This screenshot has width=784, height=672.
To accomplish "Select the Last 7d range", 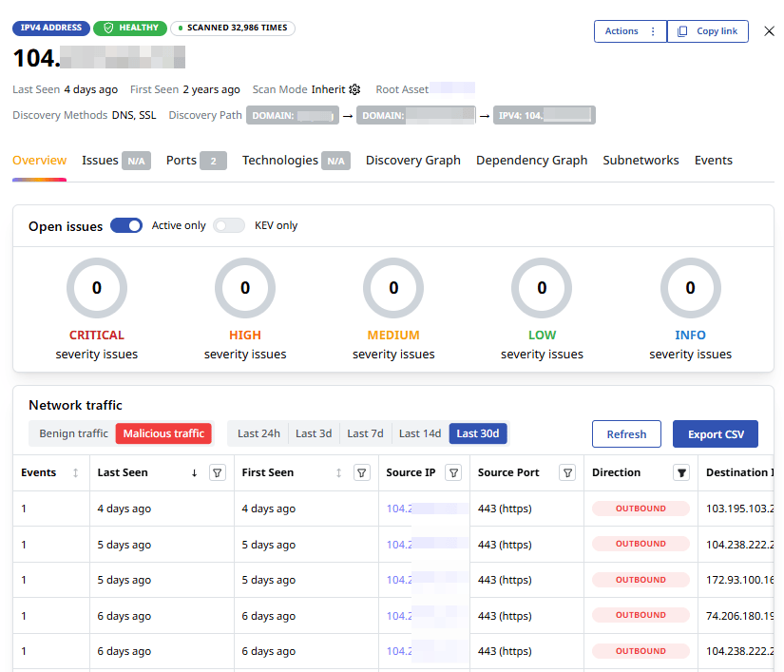I will 365,433.
